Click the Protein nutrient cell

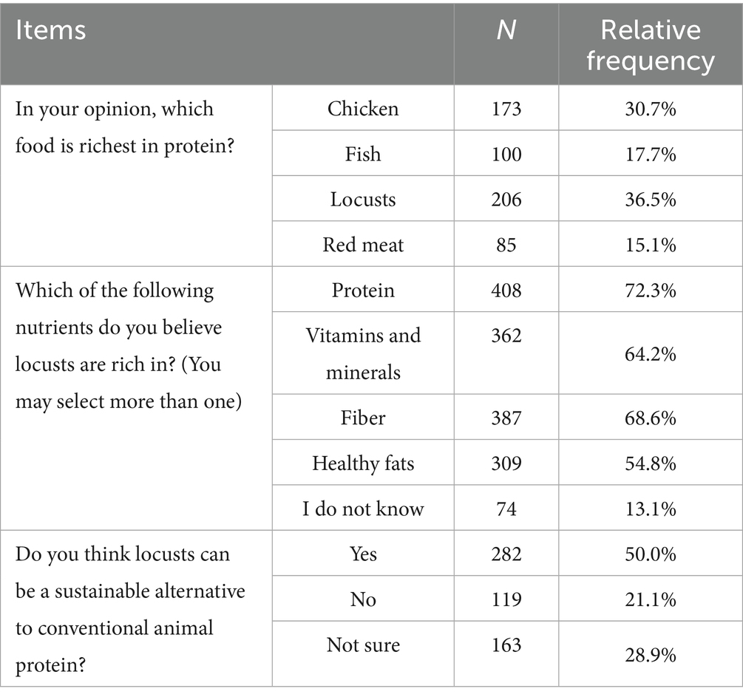click(x=363, y=290)
